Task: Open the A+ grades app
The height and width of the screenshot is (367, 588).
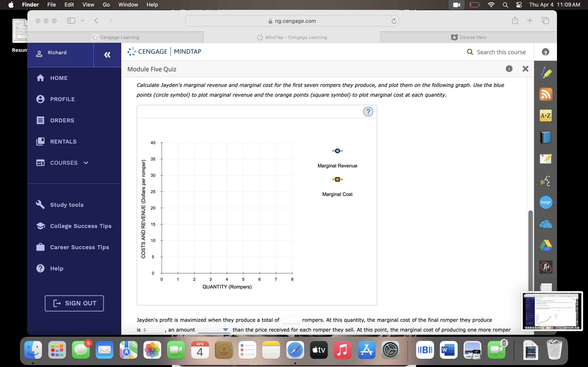Action: point(546,267)
